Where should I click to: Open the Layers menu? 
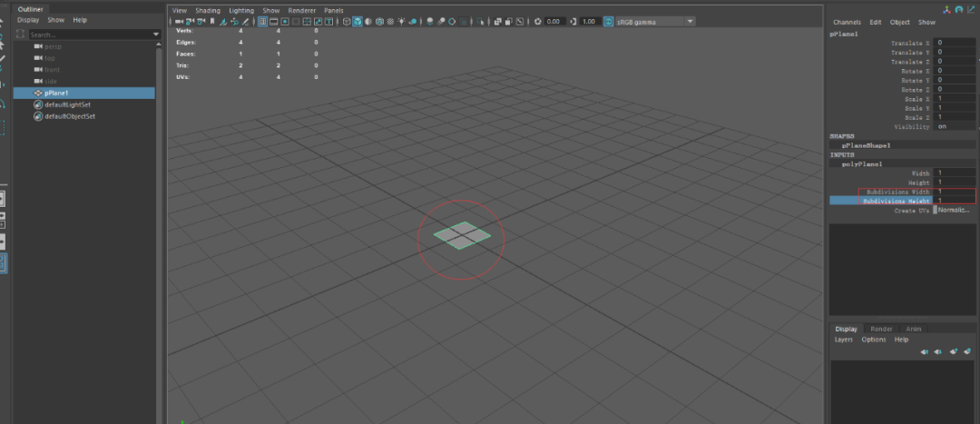(844, 340)
